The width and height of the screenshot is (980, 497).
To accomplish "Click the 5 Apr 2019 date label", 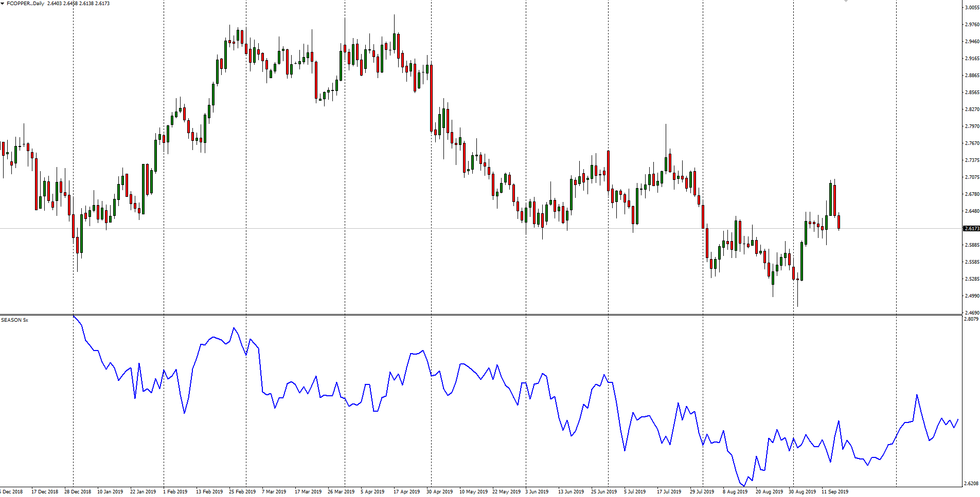I will click(x=373, y=492).
